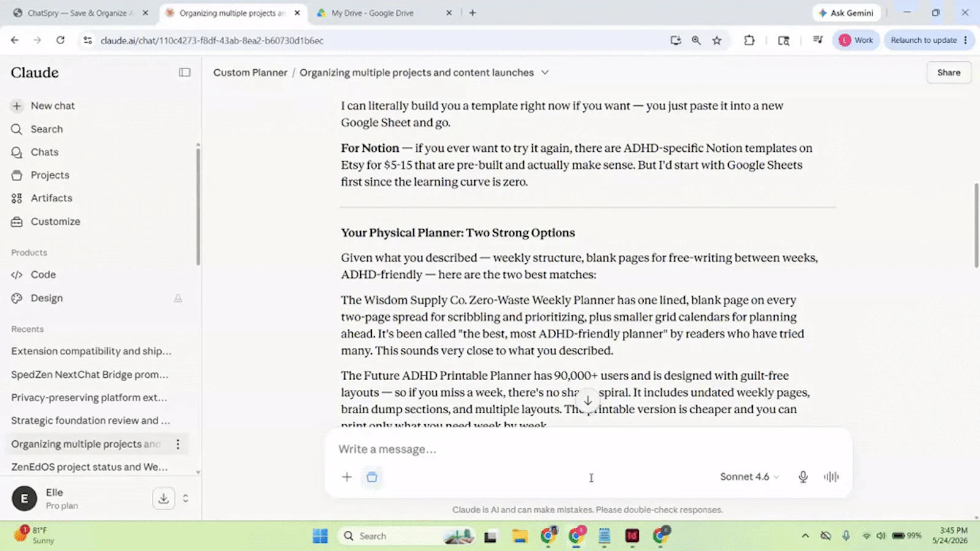This screenshot has width=980, height=551.
Task: Click the plus attach button in composer
Action: 347,477
